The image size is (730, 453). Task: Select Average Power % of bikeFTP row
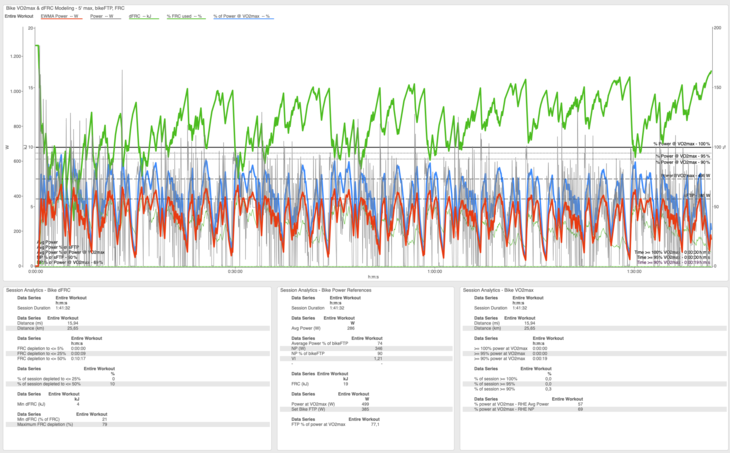click(x=366, y=344)
